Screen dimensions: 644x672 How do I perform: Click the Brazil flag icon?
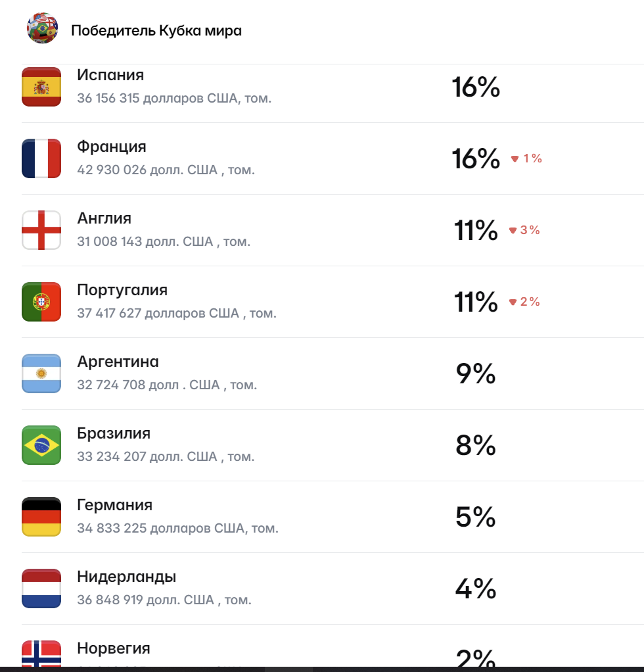41,444
